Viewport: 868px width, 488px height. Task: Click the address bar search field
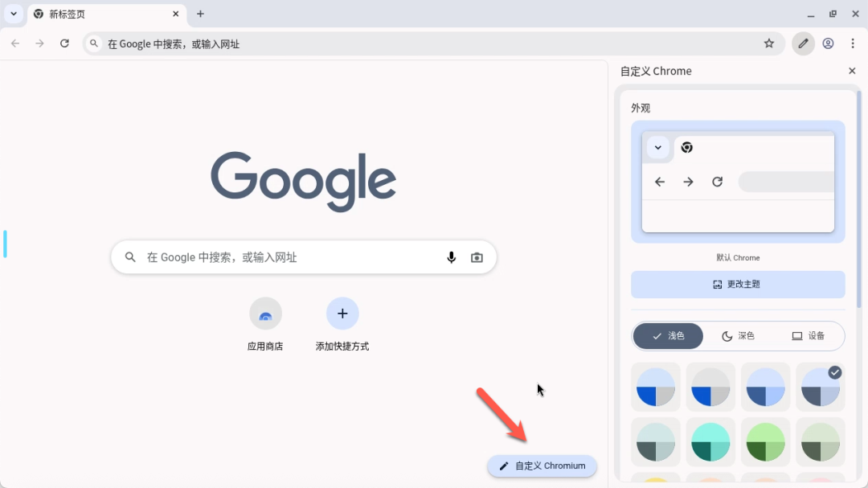[x=433, y=43]
